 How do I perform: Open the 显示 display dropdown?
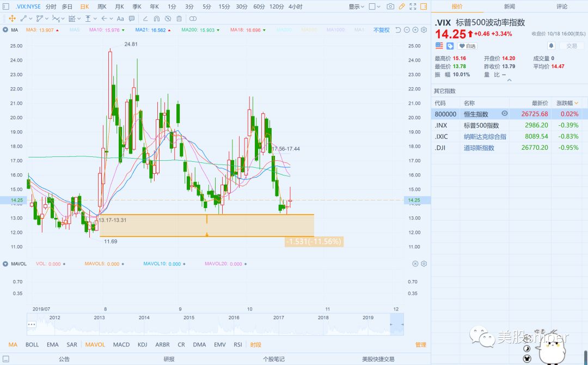(x=356, y=7)
